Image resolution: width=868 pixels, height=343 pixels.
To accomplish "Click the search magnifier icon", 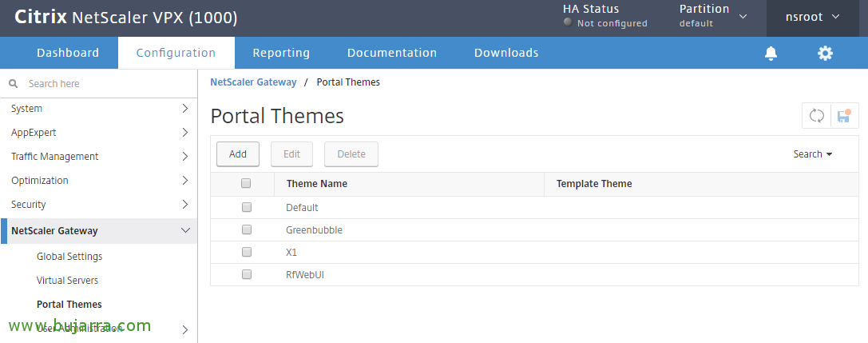I will tap(14, 84).
